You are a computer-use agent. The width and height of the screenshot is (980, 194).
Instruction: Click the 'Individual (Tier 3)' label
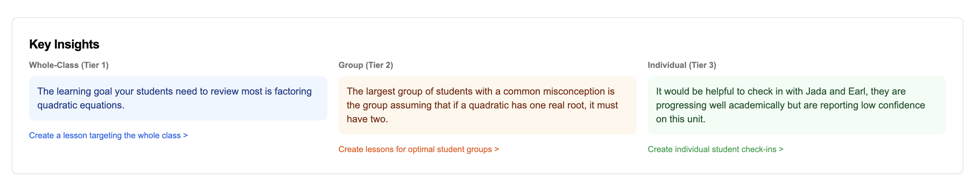pyautogui.click(x=682, y=65)
